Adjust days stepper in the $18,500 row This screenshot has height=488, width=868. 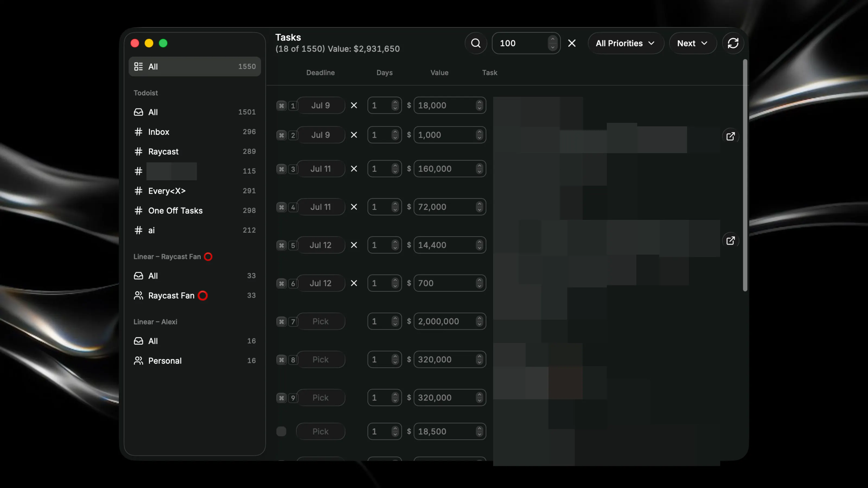pos(395,431)
